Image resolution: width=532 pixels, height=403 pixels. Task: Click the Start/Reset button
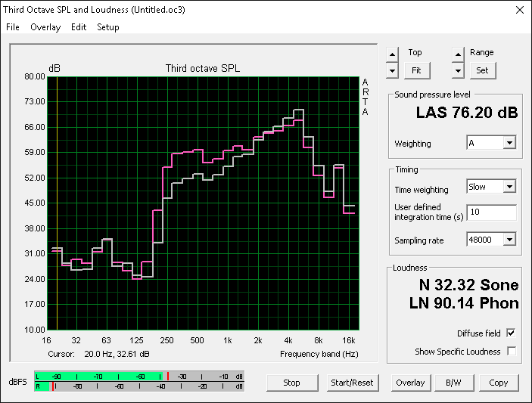click(352, 383)
